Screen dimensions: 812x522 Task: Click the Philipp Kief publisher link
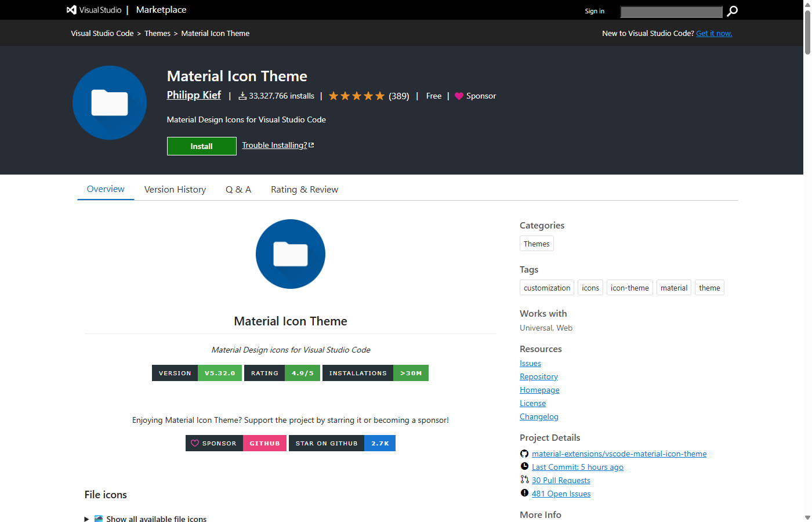(194, 95)
